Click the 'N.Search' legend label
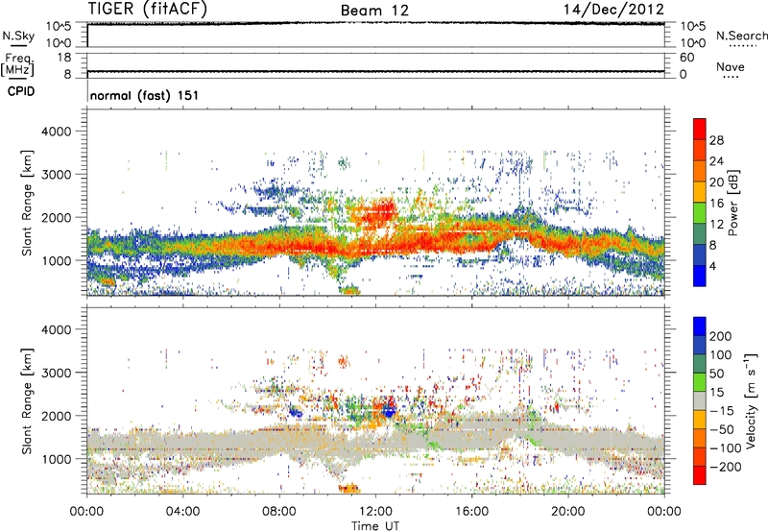Viewport: 768px width, 532px height. click(x=741, y=36)
